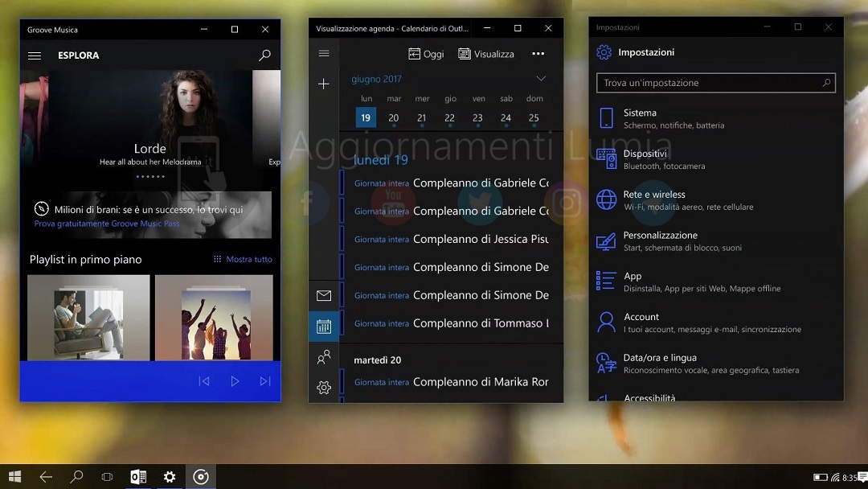
Task: Open People from Calendar sidebar
Action: point(324,357)
